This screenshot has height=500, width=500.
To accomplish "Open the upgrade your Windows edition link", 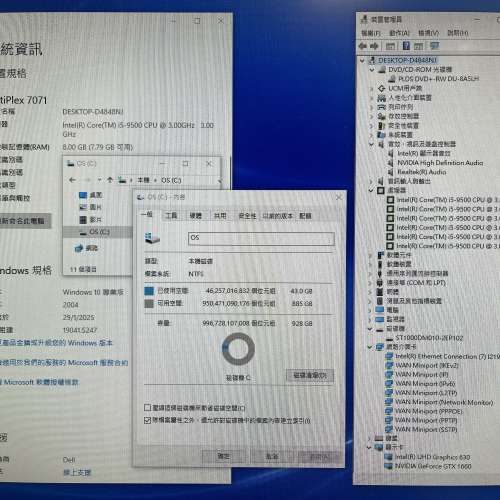I will pyautogui.click(x=57, y=343).
